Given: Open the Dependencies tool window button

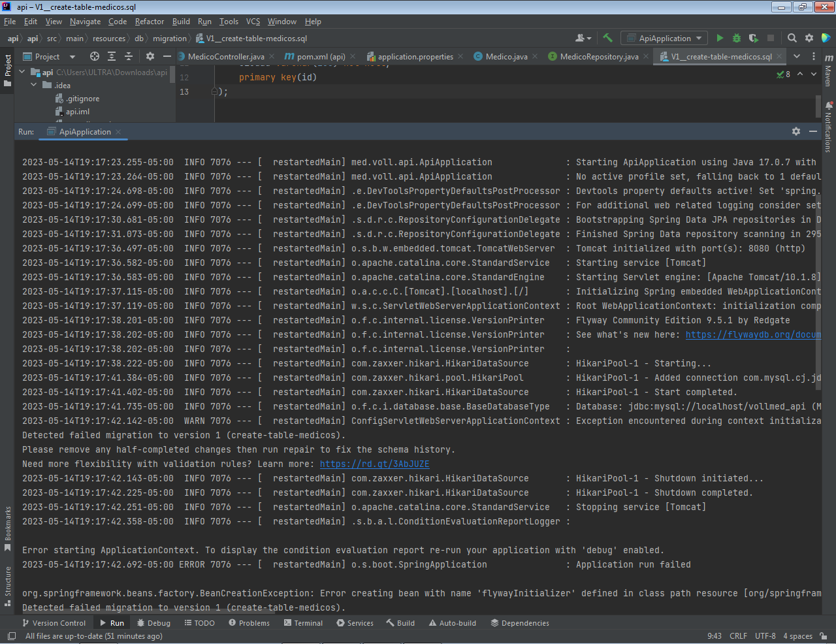Looking at the screenshot, I should click(x=520, y=623).
